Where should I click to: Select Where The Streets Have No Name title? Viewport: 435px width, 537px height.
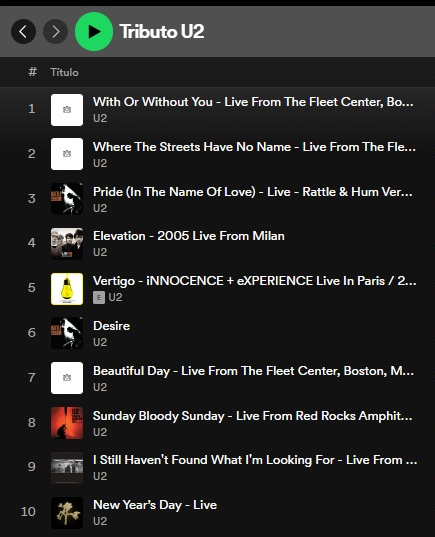point(254,147)
